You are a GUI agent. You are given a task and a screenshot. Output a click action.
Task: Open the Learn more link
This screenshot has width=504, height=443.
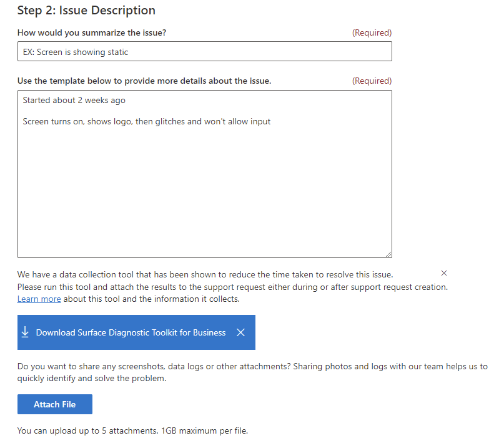[39, 299]
